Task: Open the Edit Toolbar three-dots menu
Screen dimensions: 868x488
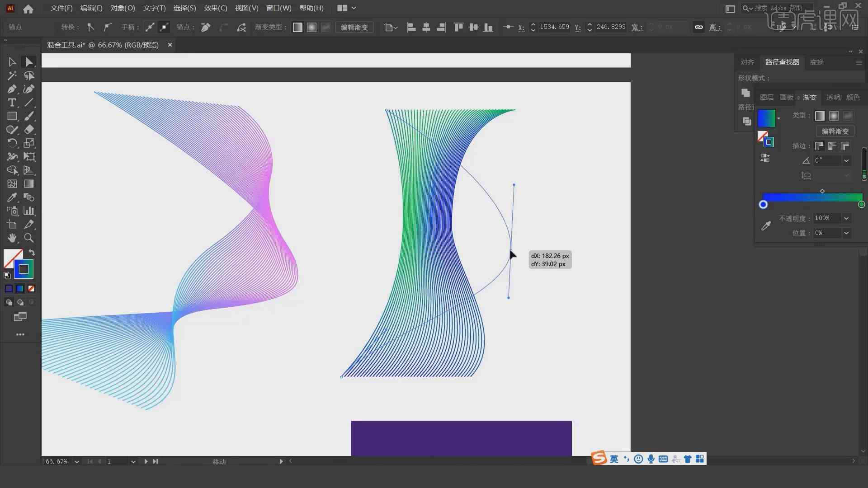Action: coord(20,334)
